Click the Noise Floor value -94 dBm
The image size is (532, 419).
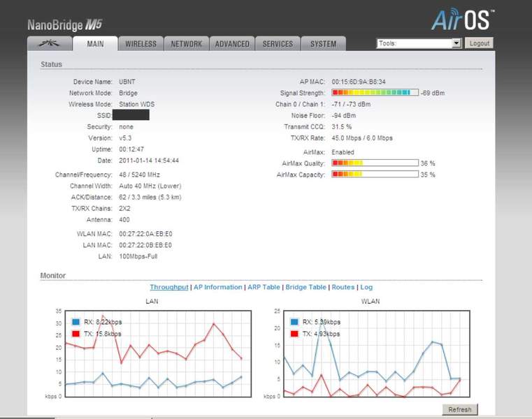point(344,116)
